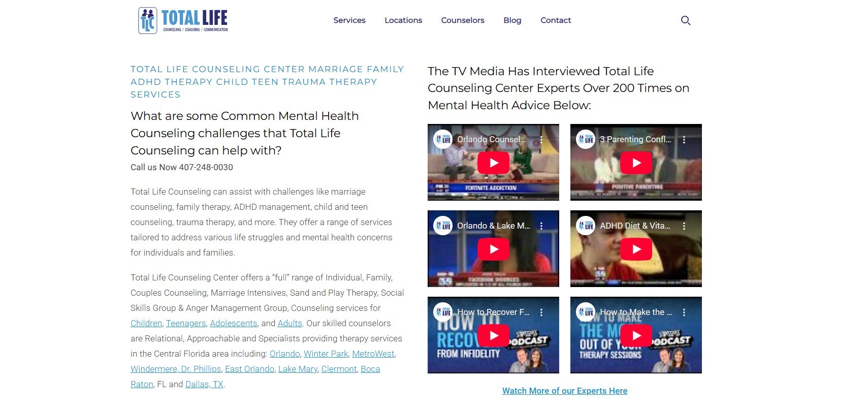Image resolution: width=868 pixels, height=410 pixels.
Task: Click the phone number 407-248-0030 text
Action: coord(206,167)
